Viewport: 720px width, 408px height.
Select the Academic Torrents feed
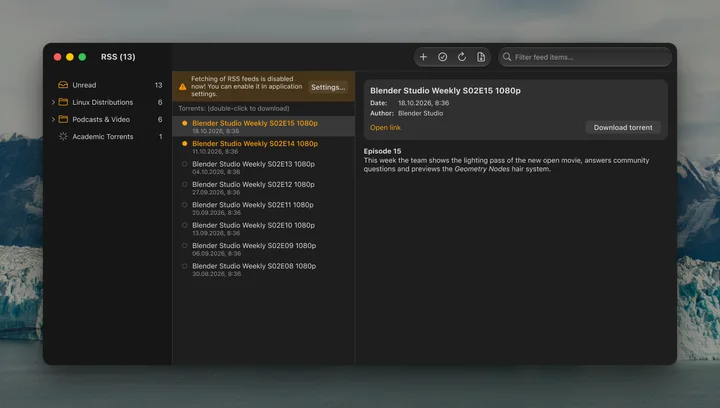[x=107, y=136]
